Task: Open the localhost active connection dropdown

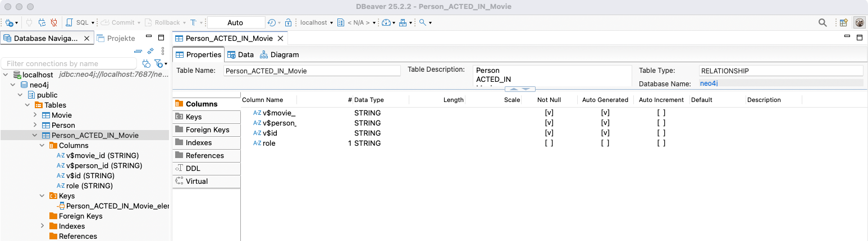Action: tap(316, 23)
